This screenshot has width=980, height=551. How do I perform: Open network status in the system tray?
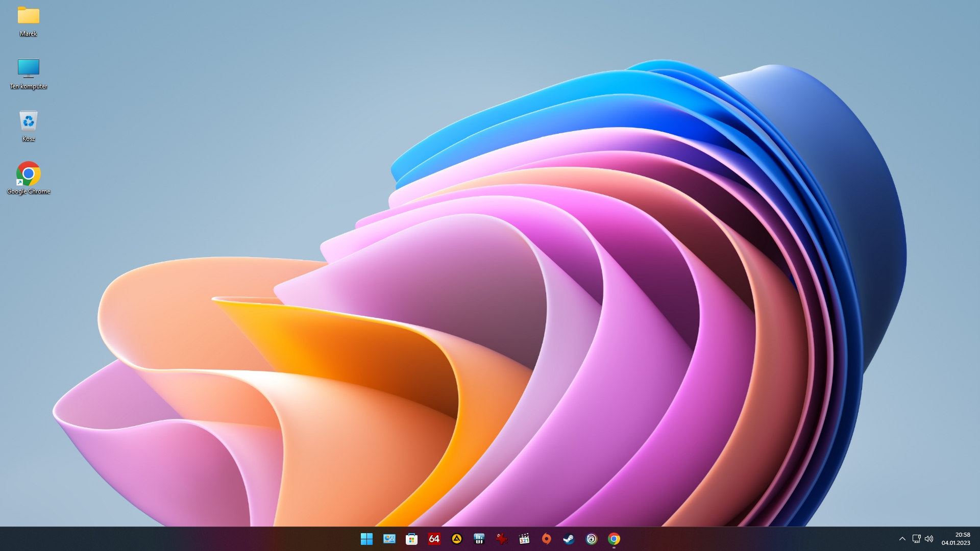(x=917, y=539)
